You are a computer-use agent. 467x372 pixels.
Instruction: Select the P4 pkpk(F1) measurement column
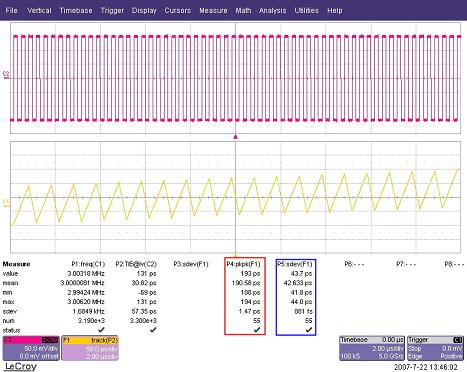[x=245, y=296]
